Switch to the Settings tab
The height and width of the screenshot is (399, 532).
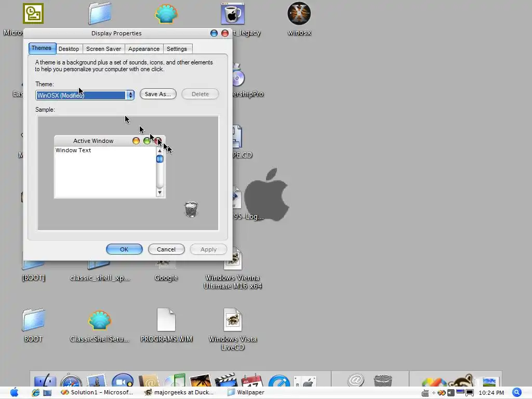tap(177, 49)
